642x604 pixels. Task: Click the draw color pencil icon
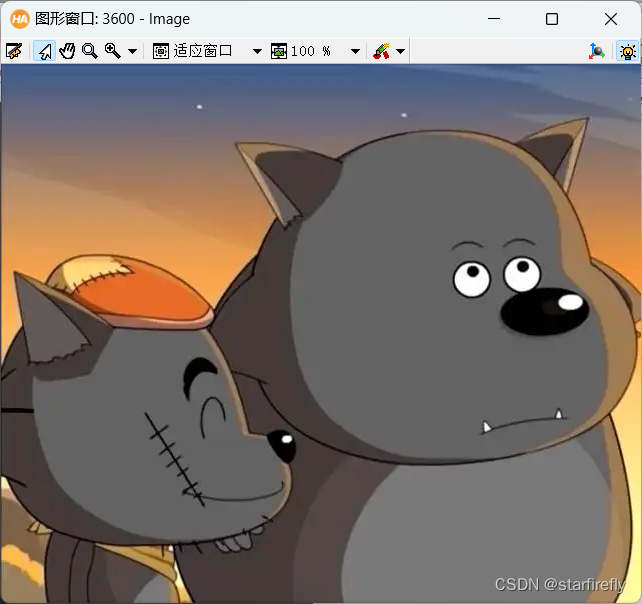pyautogui.click(x=382, y=51)
